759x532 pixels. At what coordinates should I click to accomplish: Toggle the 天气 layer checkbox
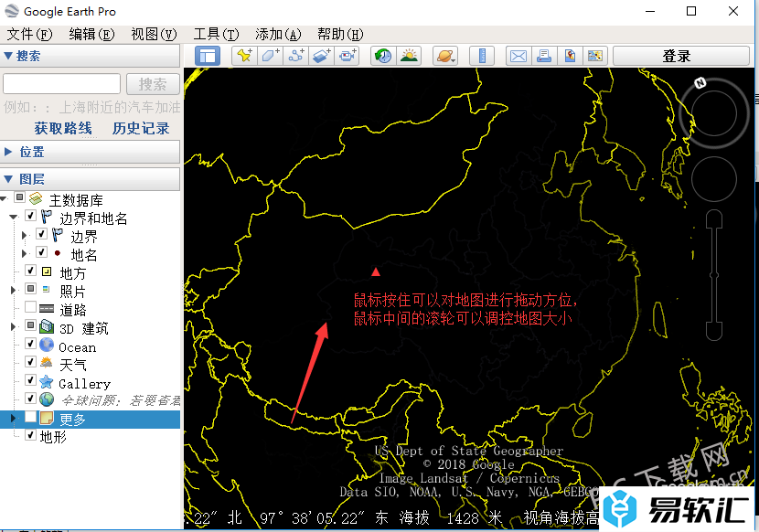(x=30, y=362)
